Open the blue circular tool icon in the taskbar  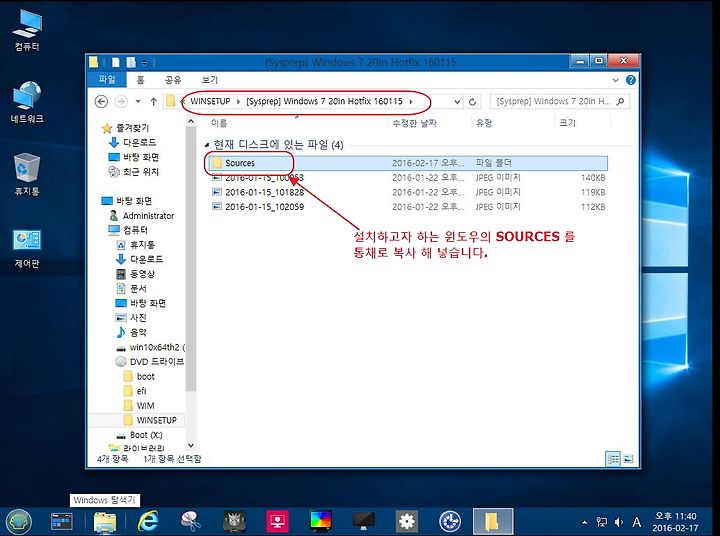pos(450,522)
